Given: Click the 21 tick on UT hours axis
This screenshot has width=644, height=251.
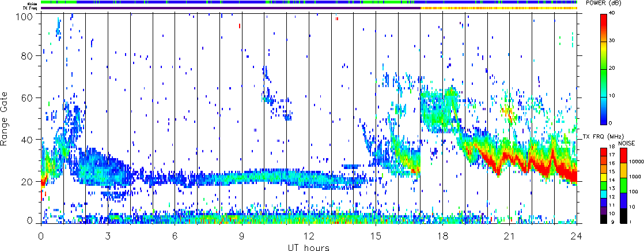Looking at the screenshot, I should click(x=510, y=236).
